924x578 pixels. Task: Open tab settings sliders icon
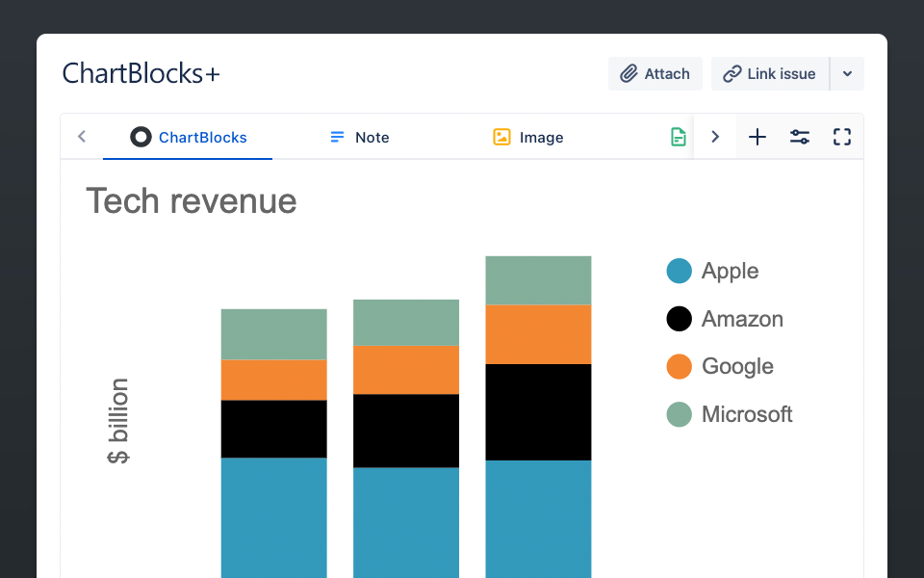800,137
